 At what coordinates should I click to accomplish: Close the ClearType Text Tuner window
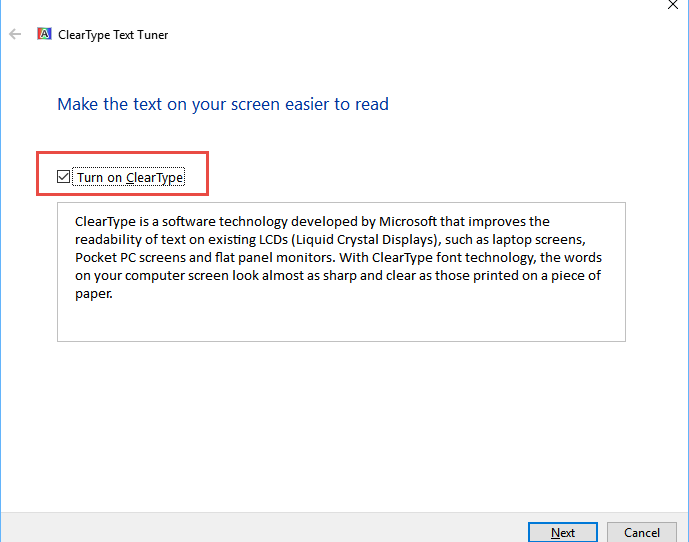point(672,4)
